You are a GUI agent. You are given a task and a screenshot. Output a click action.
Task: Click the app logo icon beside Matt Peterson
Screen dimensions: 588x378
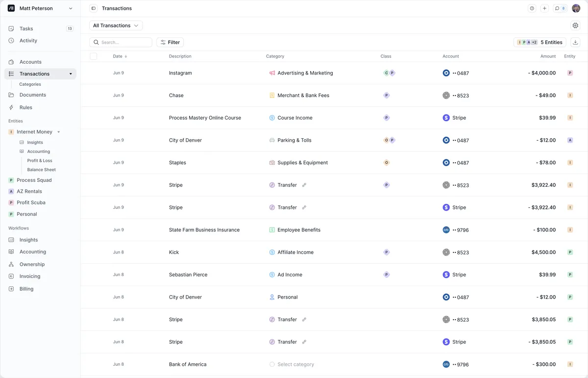(11, 8)
